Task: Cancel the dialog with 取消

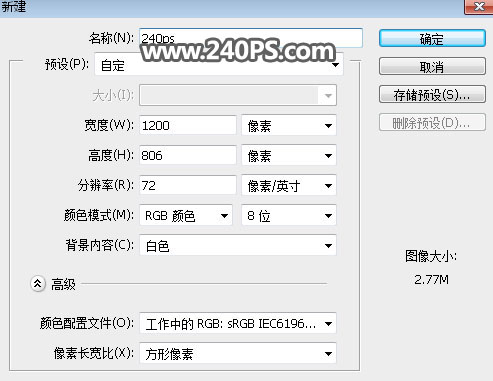Action: pos(432,67)
